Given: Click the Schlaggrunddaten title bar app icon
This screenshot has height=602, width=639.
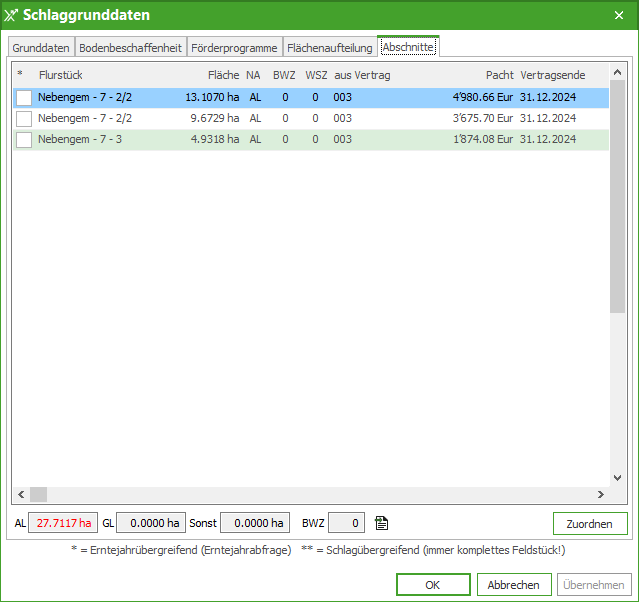Looking at the screenshot, I should [x=12, y=15].
